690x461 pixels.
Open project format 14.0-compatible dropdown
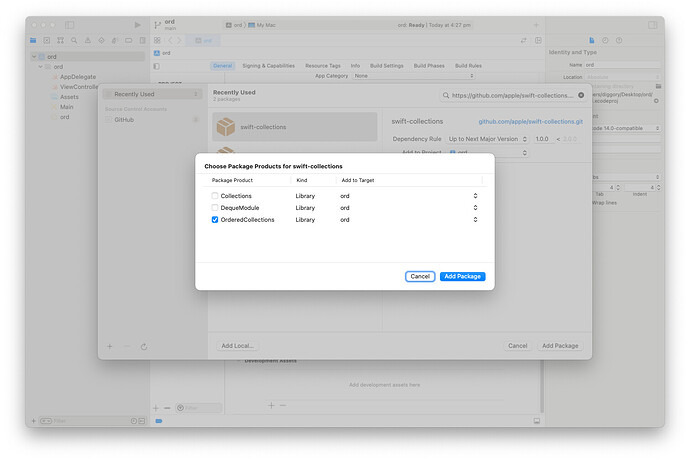tap(626, 128)
